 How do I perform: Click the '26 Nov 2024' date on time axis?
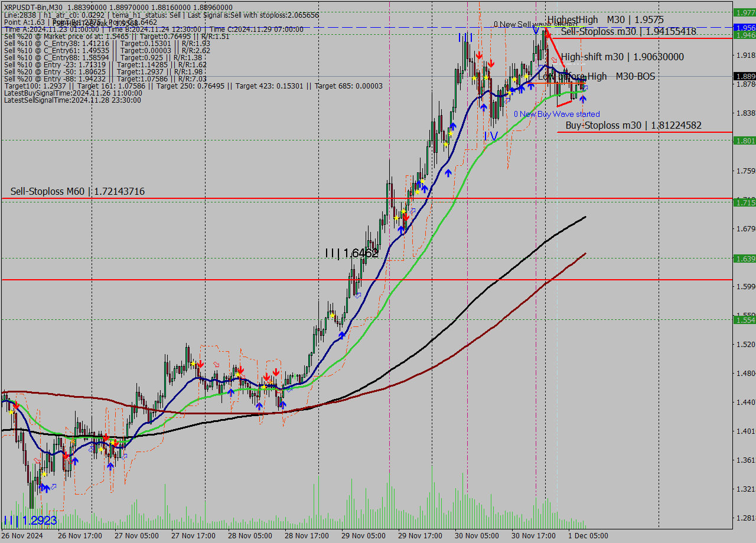pyautogui.click(x=22, y=536)
